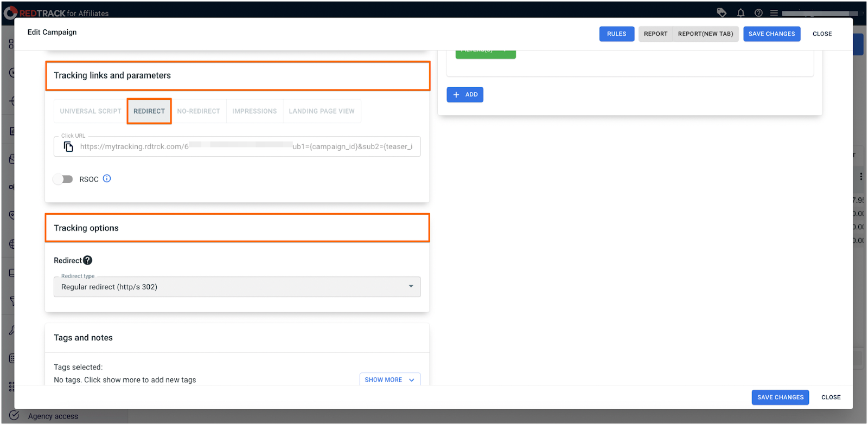The image size is (868, 425).
Task: Click the RedTrack logo icon
Action: pyautogui.click(x=10, y=12)
